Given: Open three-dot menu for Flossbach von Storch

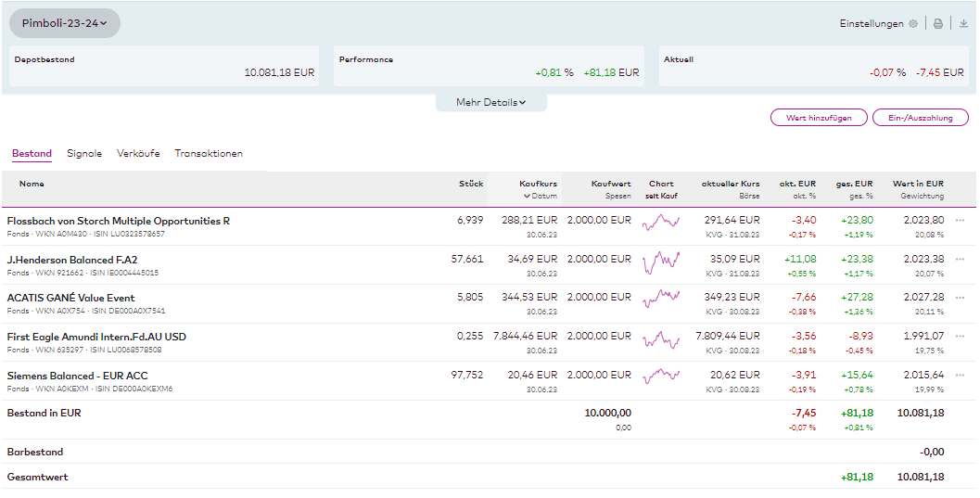Looking at the screenshot, I should 960,221.
